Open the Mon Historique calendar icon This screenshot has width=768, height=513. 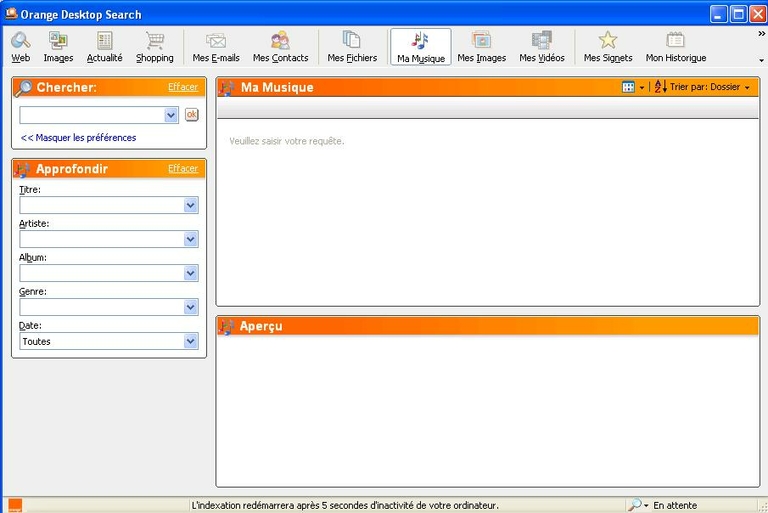(x=675, y=40)
